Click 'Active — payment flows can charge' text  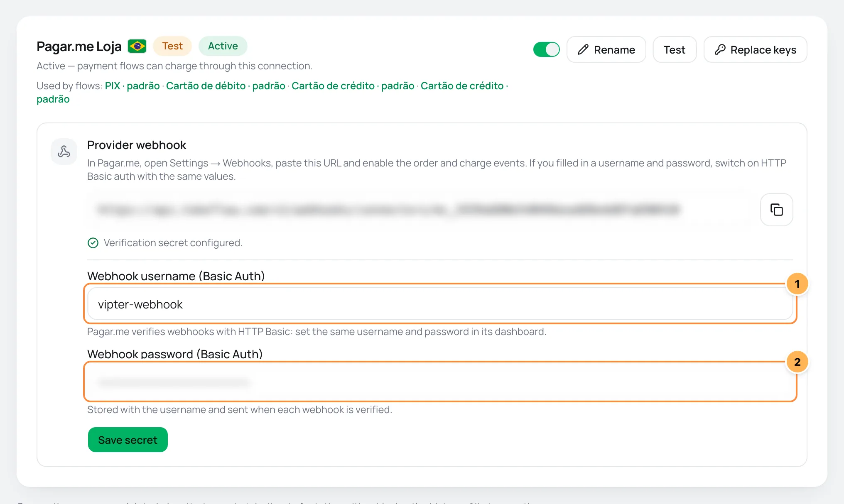174,66
